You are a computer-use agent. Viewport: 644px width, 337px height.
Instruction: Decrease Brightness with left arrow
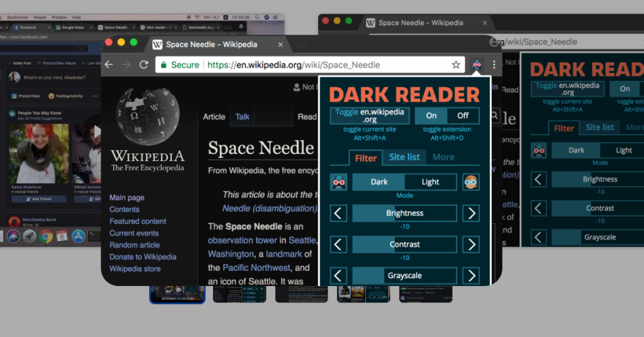(x=339, y=213)
